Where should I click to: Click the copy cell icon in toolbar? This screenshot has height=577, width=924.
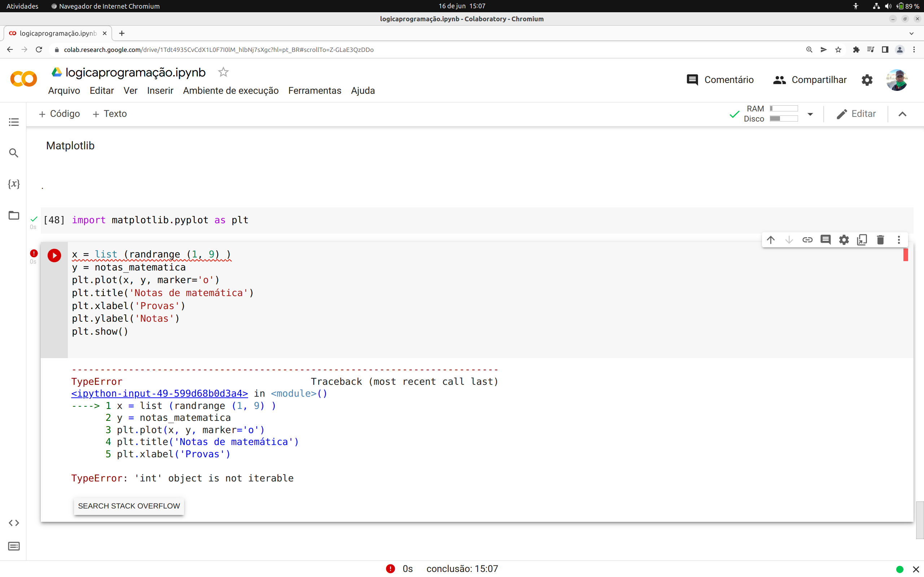point(862,240)
